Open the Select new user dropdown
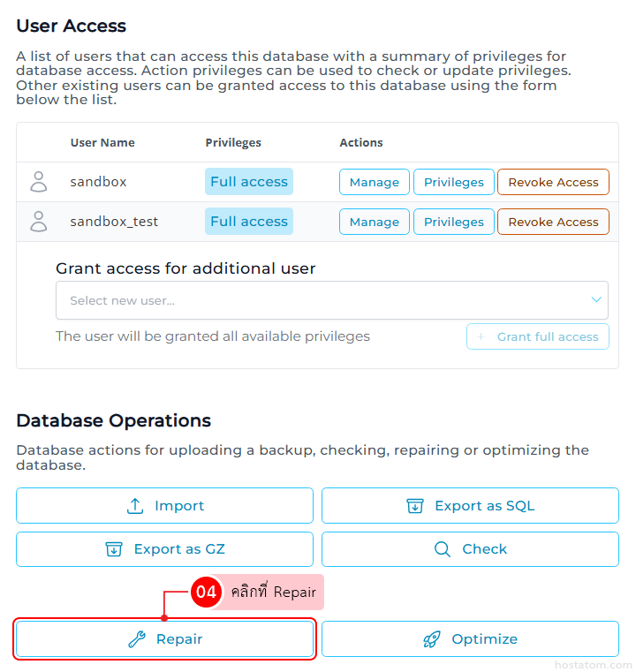 pyautogui.click(x=318, y=300)
